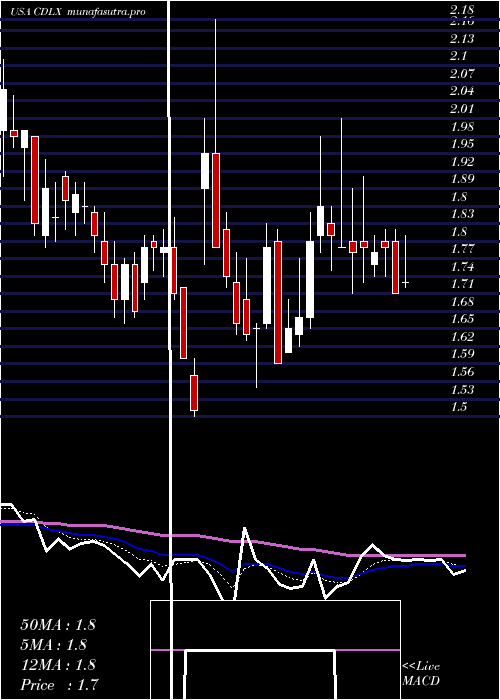Click the 'USA CDLX munafasutra.pro' chart title
The image size is (500, 700).
click(78, 12)
